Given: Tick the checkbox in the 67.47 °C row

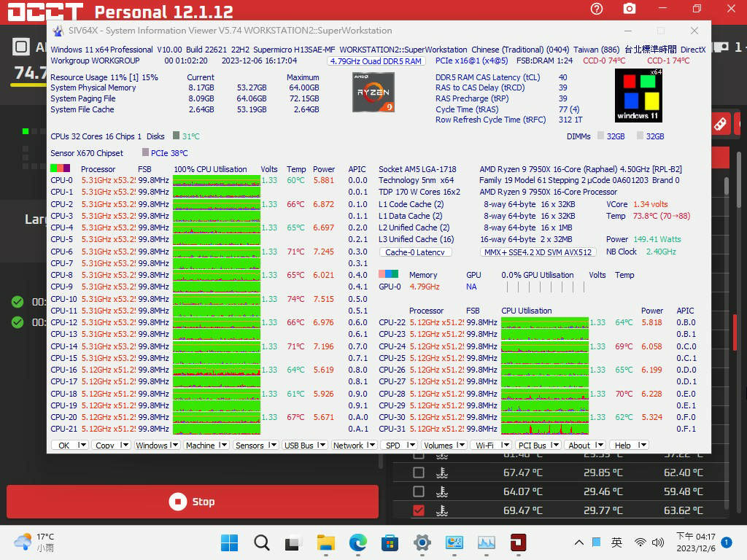Looking at the screenshot, I should click(419, 472).
